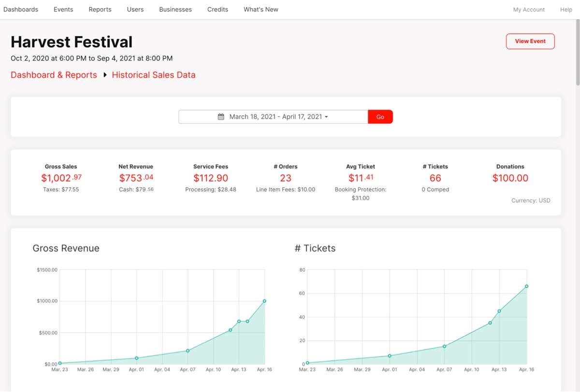Navigate to the Businesses tab

[175, 9]
